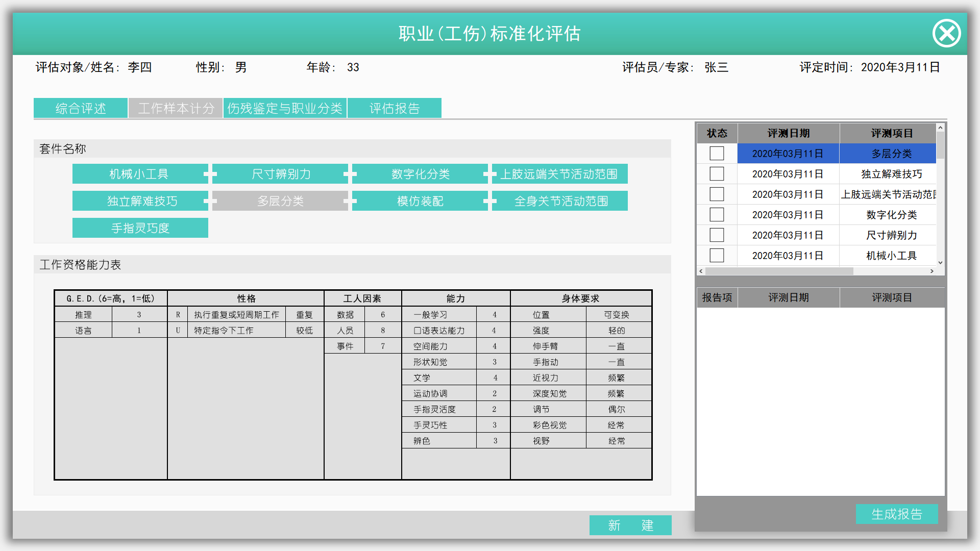Select the 机械小工具 kit button
This screenshot has height=551, width=980.
click(x=139, y=174)
